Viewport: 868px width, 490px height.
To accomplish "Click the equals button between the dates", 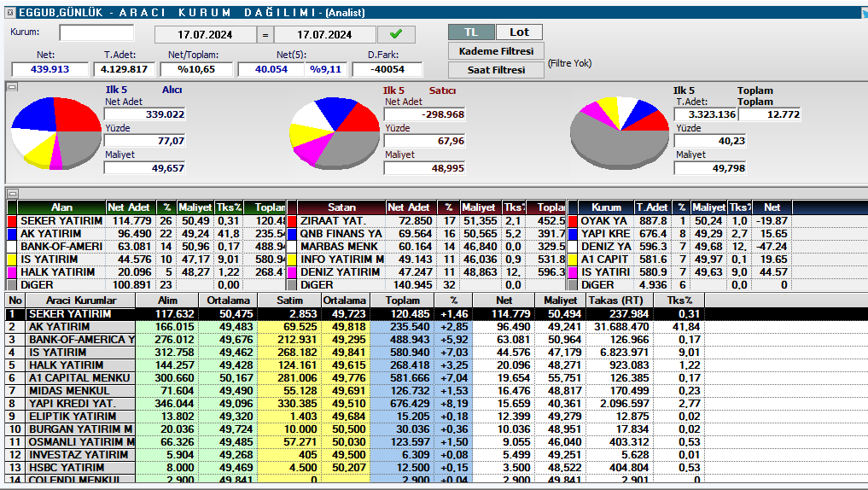I will click(x=265, y=34).
